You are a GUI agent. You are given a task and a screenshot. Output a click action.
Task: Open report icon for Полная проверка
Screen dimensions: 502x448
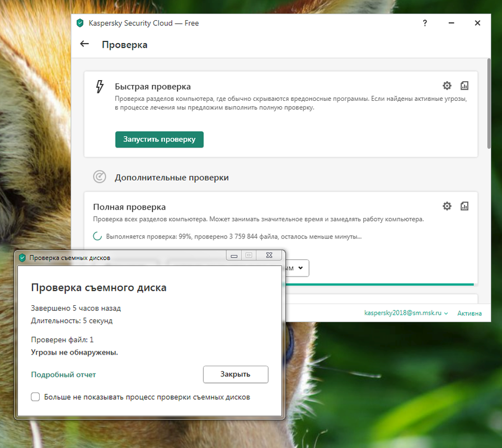(x=464, y=206)
